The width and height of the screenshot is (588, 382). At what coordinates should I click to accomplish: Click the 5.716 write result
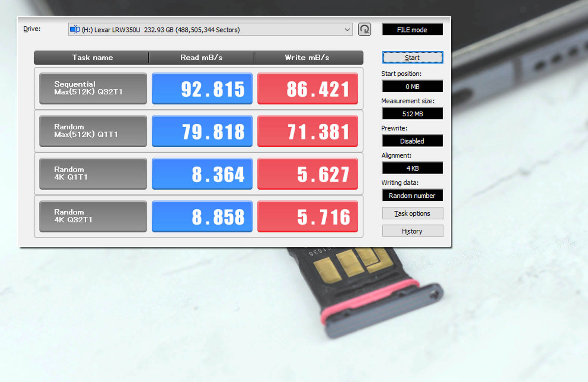[308, 217]
